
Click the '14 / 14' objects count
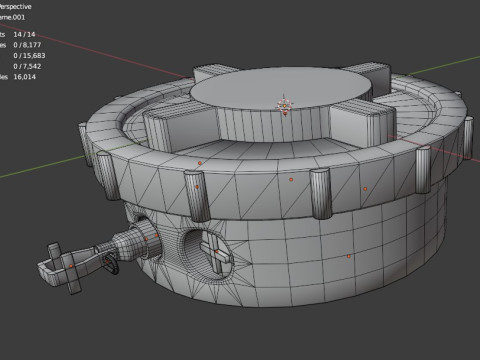24,34
